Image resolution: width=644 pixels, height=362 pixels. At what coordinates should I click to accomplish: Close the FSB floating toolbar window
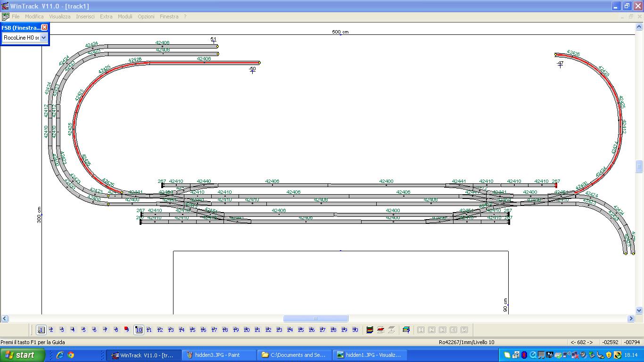(44, 27)
